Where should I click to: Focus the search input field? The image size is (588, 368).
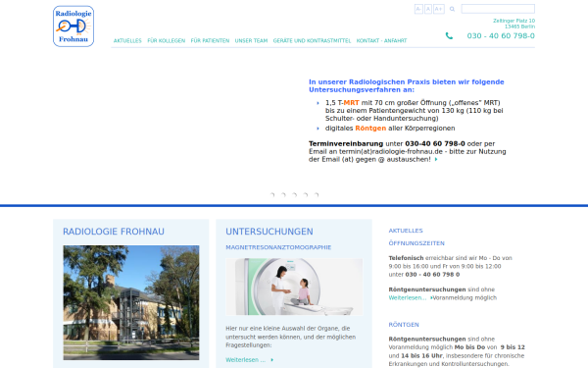click(498, 9)
